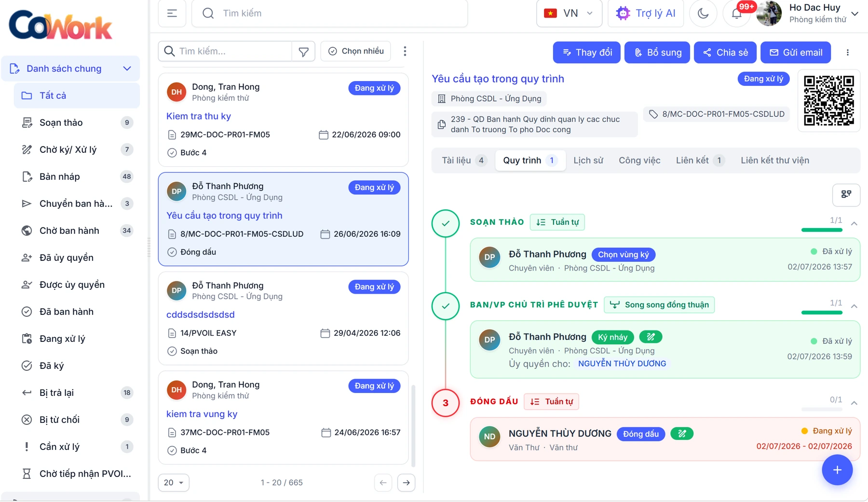Click the Chia sẻ button
The height and width of the screenshot is (502, 868).
tap(725, 53)
